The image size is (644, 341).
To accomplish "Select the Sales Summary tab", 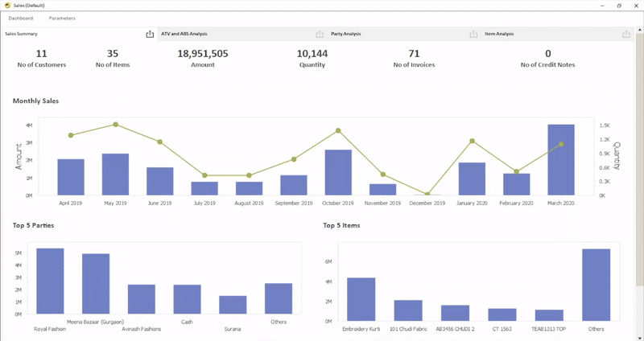I will (x=22, y=34).
